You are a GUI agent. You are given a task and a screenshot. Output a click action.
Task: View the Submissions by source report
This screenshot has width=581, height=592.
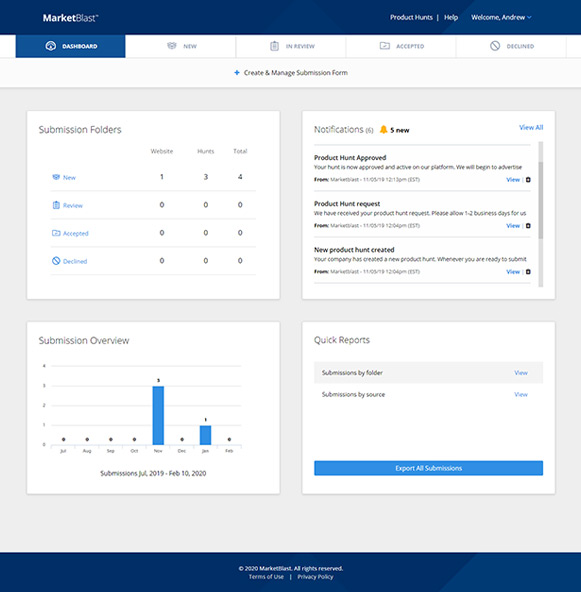pyautogui.click(x=521, y=395)
